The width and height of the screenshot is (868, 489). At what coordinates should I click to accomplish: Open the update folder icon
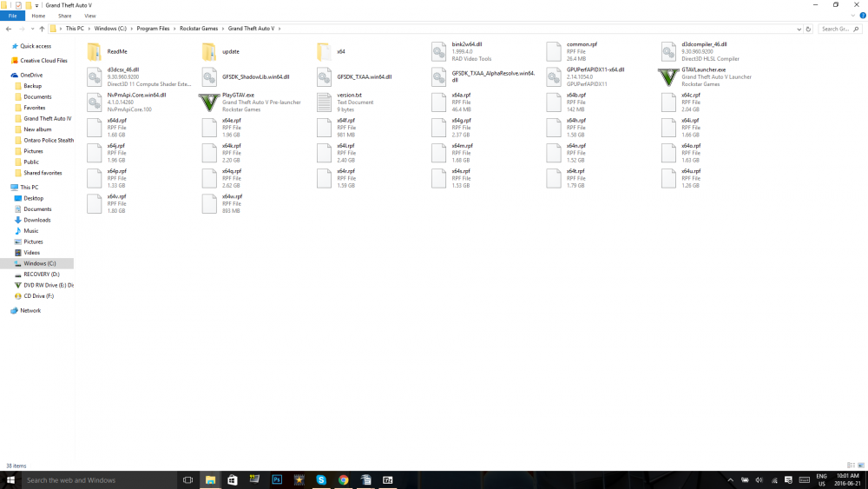(x=208, y=51)
